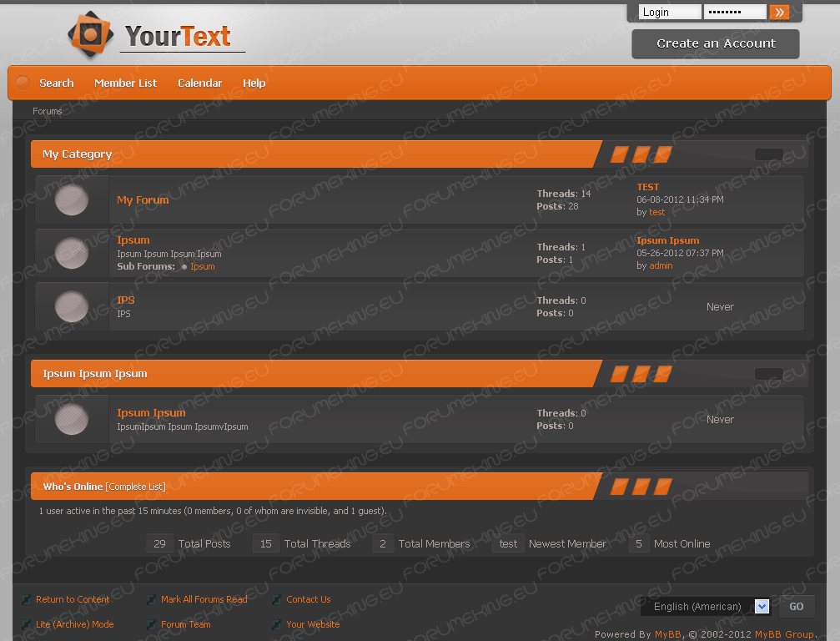The width and height of the screenshot is (840, 641).
Task: Open the Complete List link
Action: 135,487
